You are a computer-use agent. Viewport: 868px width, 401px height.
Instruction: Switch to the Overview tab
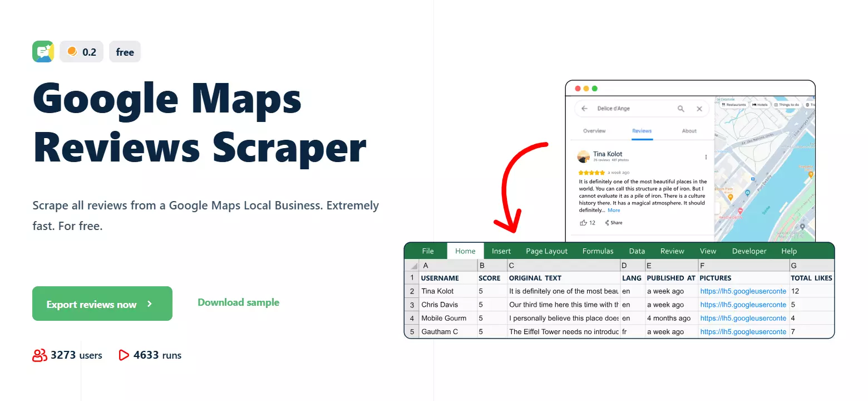594,131
